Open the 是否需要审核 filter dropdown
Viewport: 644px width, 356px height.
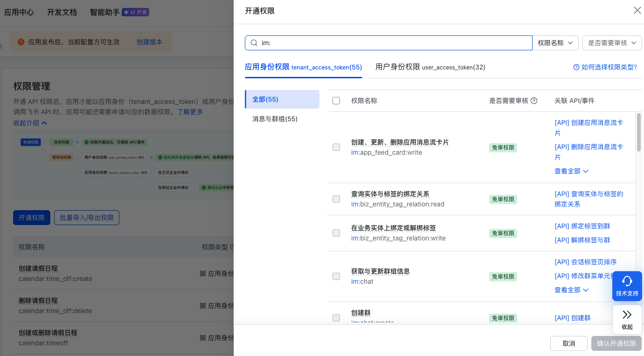pos(611,42)
